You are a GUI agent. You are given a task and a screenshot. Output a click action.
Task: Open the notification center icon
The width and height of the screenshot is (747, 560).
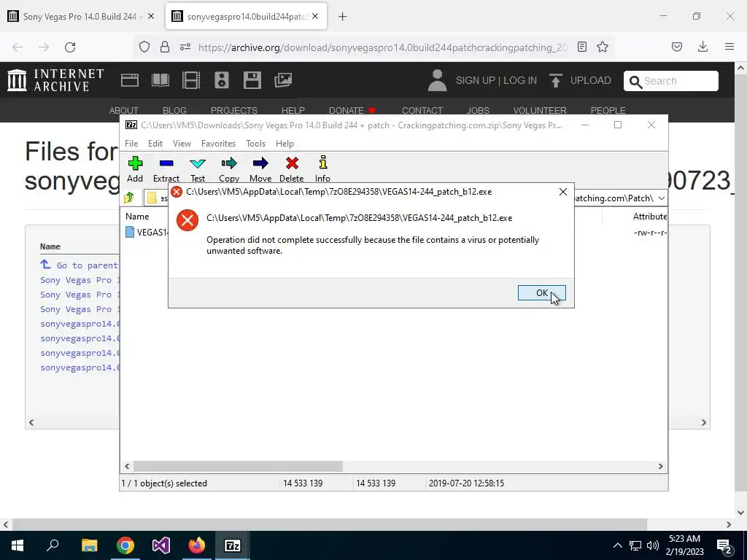coord(724,546)
